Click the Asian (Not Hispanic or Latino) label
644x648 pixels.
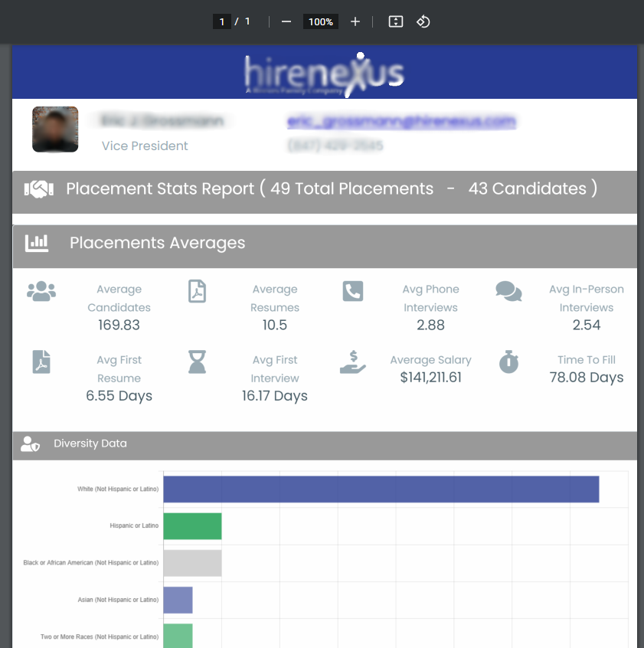[x=118, y=600]
